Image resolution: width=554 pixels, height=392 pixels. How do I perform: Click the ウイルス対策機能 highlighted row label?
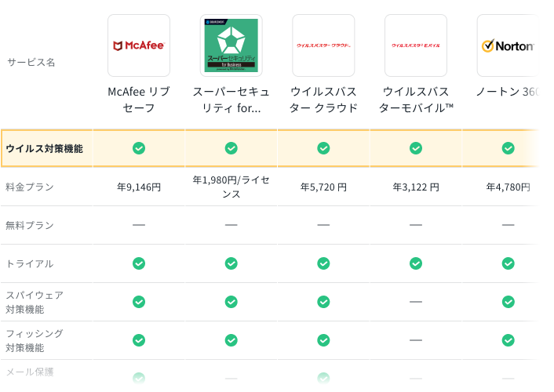(44, 148)
